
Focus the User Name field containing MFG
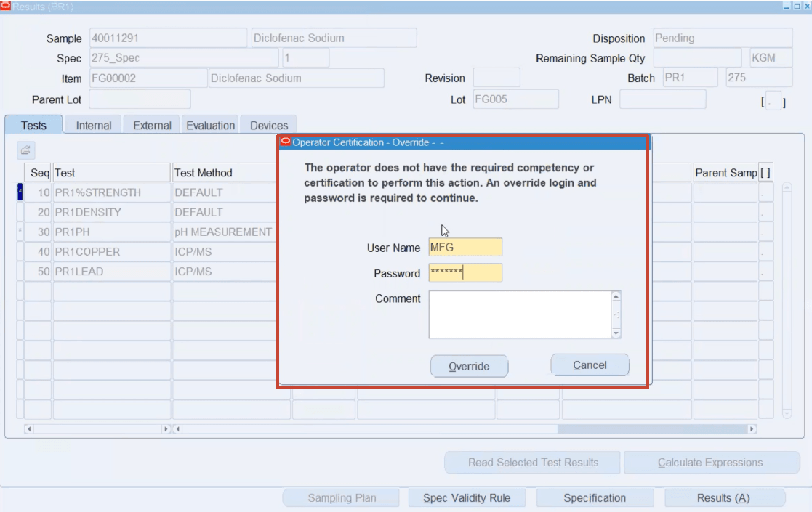coord(465,247)
